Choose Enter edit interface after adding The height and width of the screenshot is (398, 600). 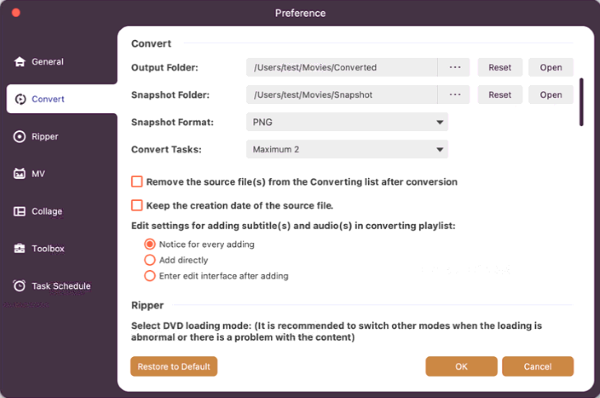(150, 276)
